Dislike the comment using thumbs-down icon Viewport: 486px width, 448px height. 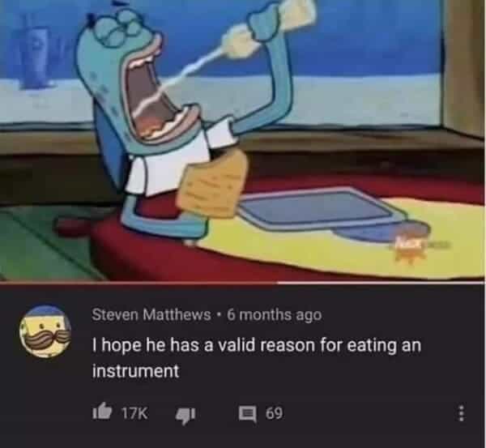pyautogui.click(x=185, y=415)
